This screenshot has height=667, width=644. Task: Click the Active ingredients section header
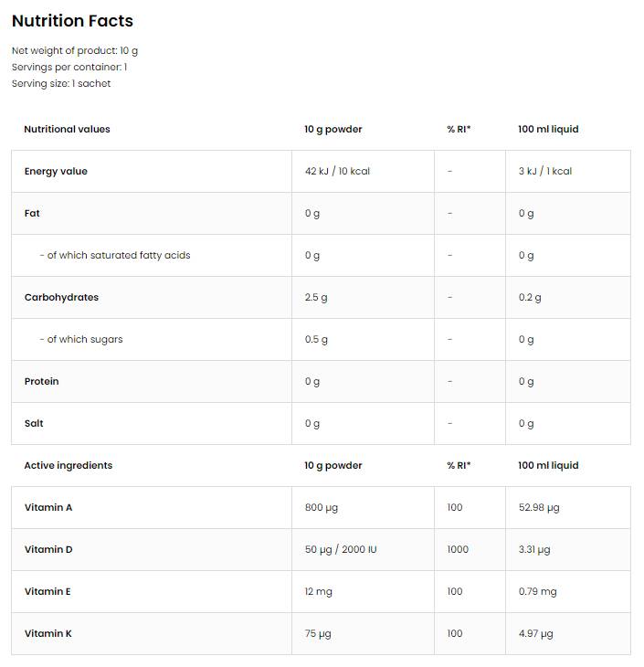tap(69, 465)
